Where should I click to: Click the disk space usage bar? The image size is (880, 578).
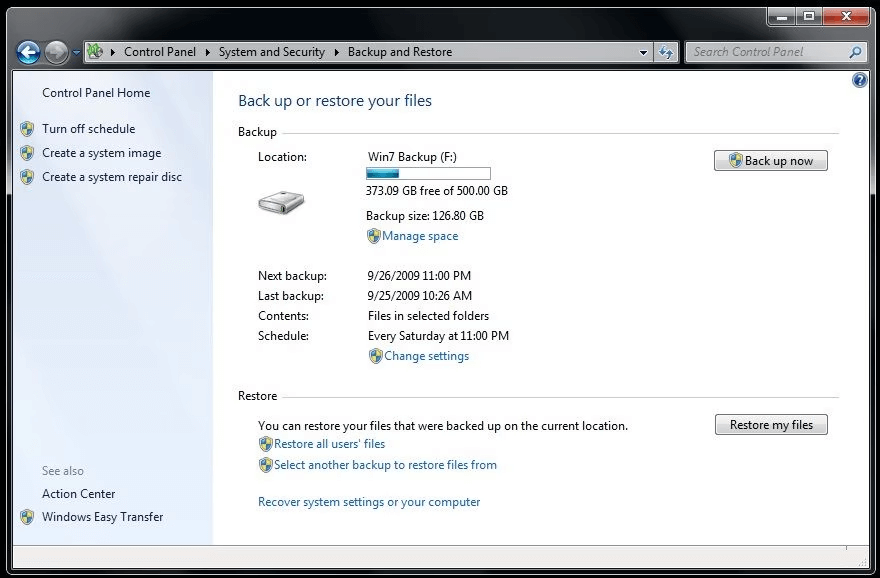[x=428, y=172]
